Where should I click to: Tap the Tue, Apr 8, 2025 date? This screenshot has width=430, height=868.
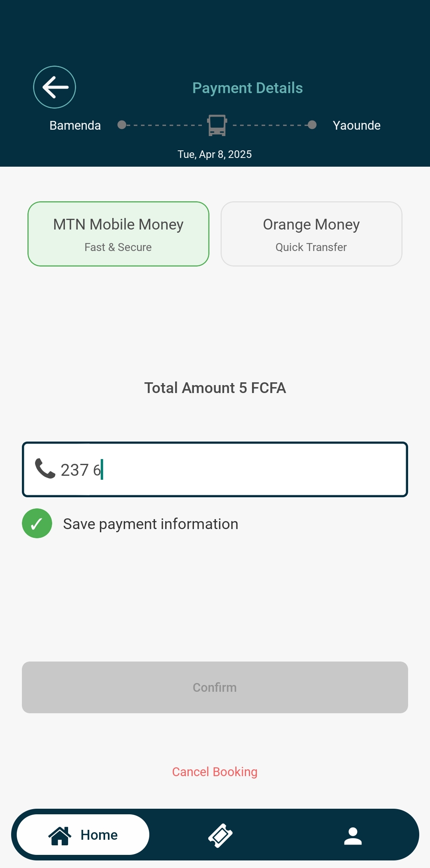tap(215, 154)
